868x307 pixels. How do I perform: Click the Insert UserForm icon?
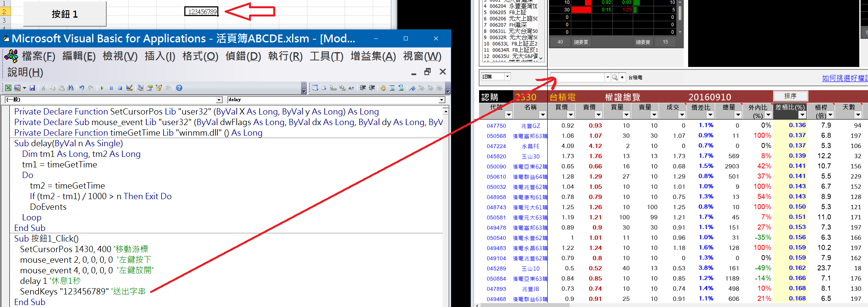[17, 88]
